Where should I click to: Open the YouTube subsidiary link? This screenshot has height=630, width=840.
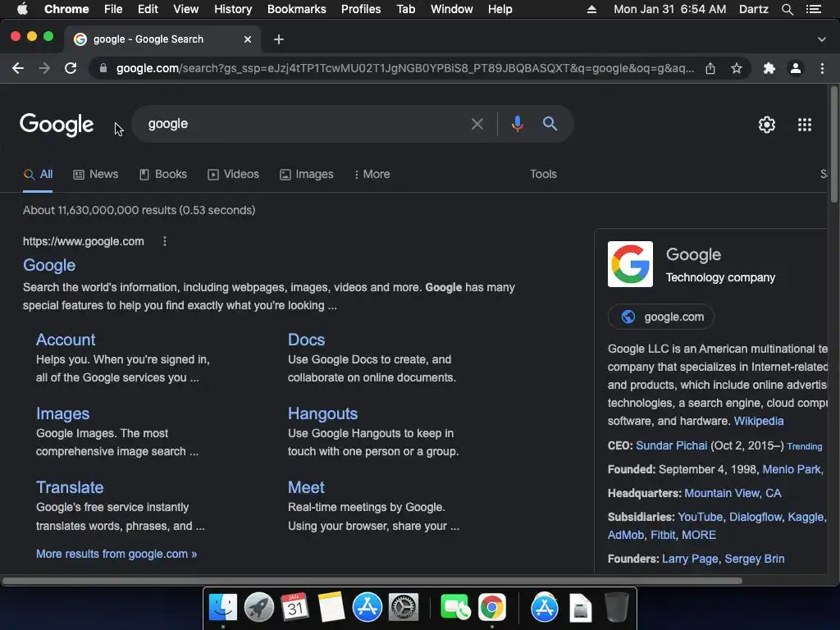point(701,517)
